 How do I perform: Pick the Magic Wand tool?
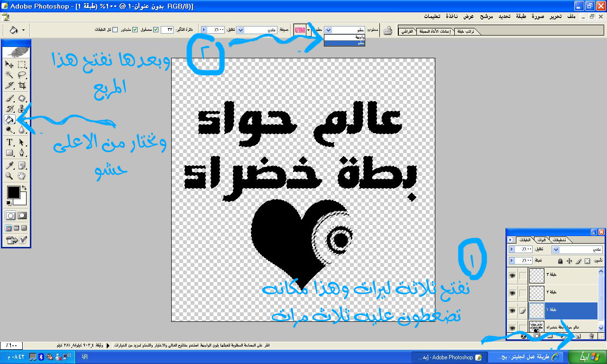pos(9,75)
